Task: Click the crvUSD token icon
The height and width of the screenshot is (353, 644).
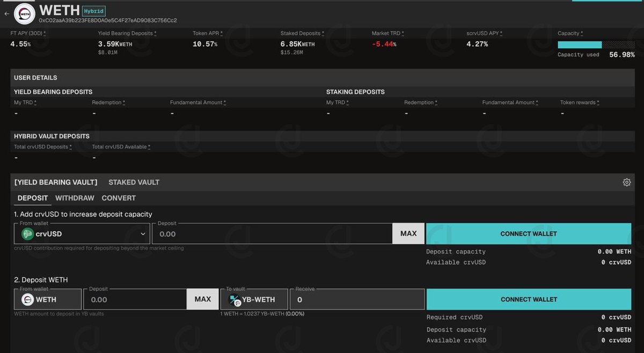Action: click(x=27, y=234)
